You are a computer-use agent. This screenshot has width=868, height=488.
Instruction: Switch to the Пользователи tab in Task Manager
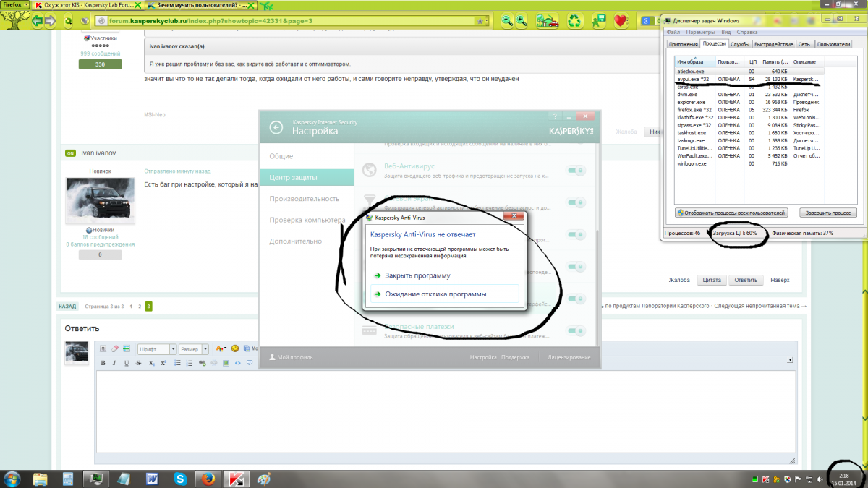coord(833,44)
